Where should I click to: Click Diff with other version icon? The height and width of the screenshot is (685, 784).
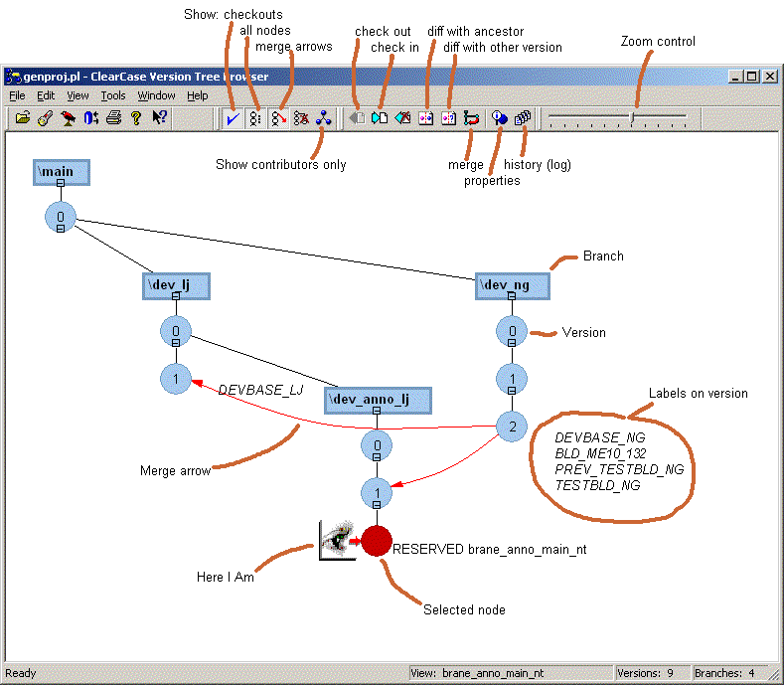click(448, 118)
